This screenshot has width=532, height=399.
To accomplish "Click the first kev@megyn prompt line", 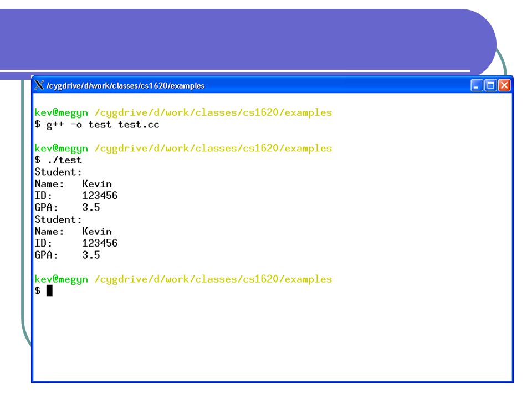I will [183, 113].
